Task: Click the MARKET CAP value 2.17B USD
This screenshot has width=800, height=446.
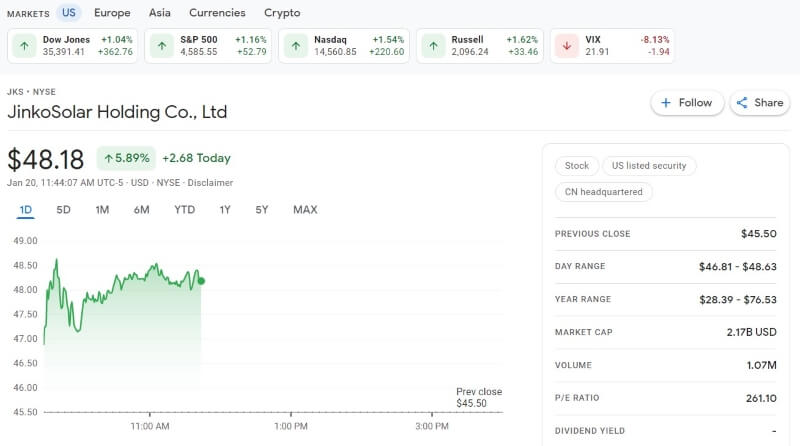Action: click(x=752, y=332)
